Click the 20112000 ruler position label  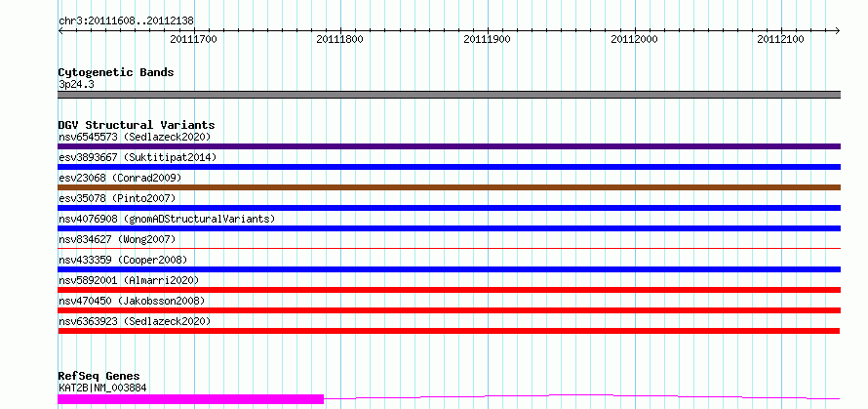(634, 39)
